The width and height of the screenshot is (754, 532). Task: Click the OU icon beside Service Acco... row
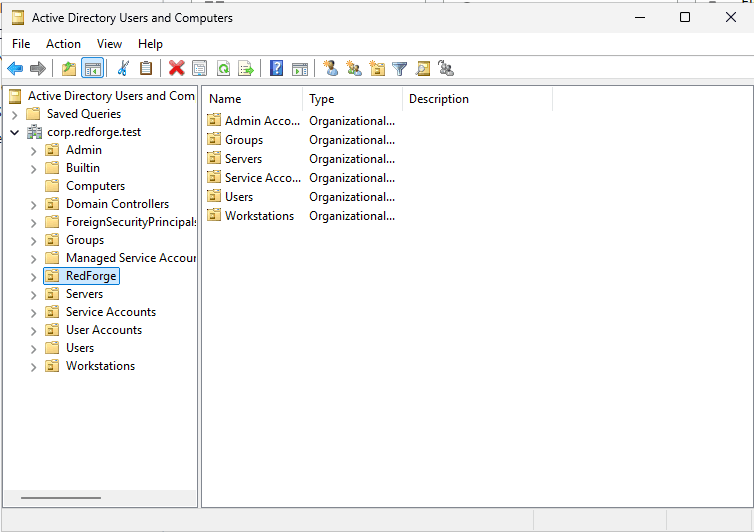click(x=214, y=177)
